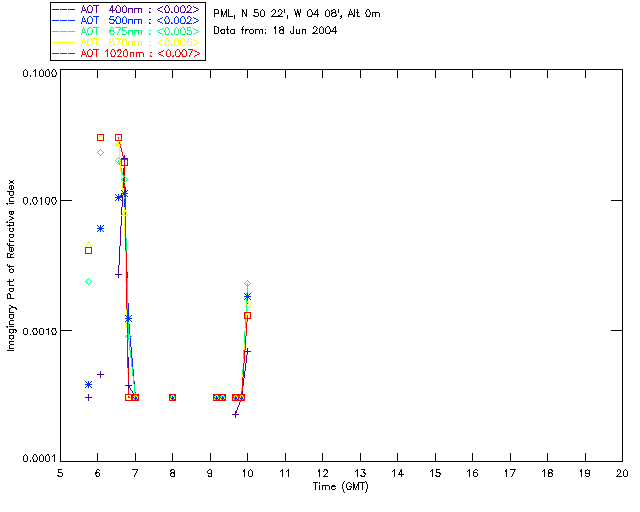The width and height of the screenshot is (640, 512).
Task: Click the blue asterisk marker near 0.006 after time 6
Action: click(100, 229)
